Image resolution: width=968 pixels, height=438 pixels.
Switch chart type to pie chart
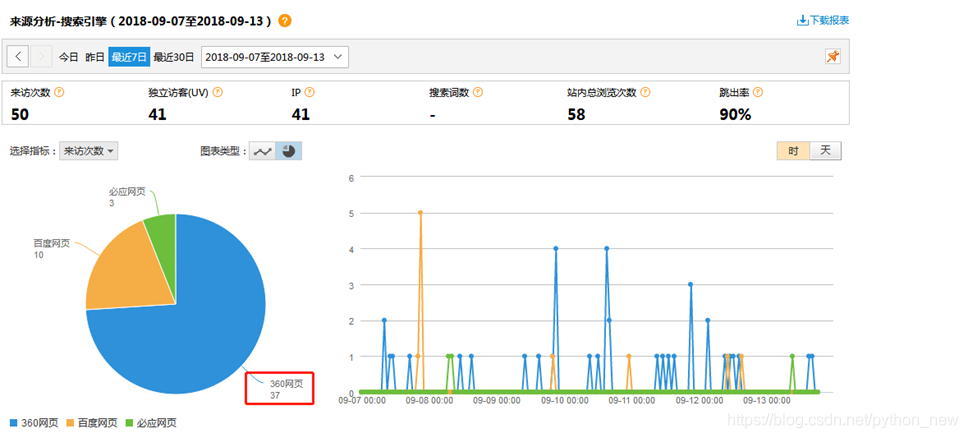pyautogui.click(x=288, y=151)
